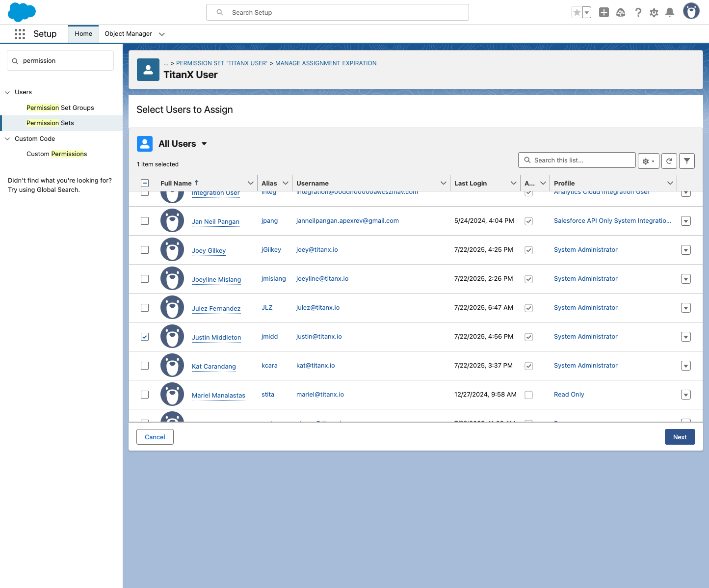Open the Global Actions plus icon
The width and height of the screenshot is (709, 588).
coord(604,12)
